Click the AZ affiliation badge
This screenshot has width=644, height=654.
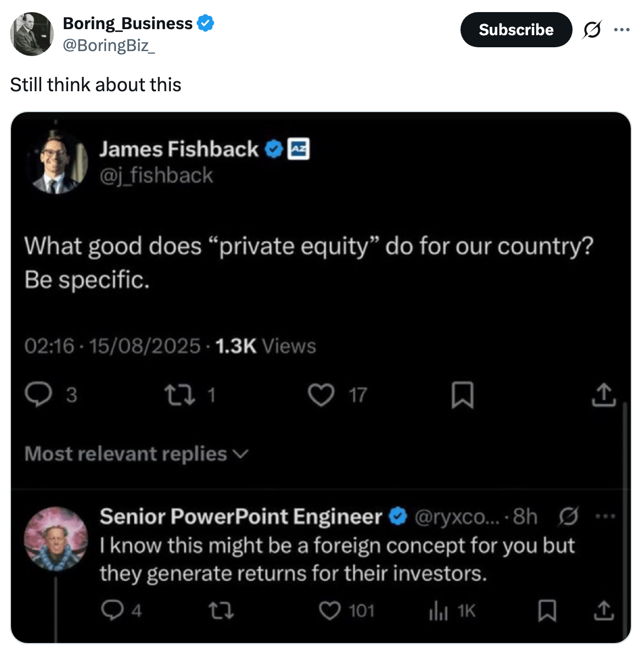299,149
